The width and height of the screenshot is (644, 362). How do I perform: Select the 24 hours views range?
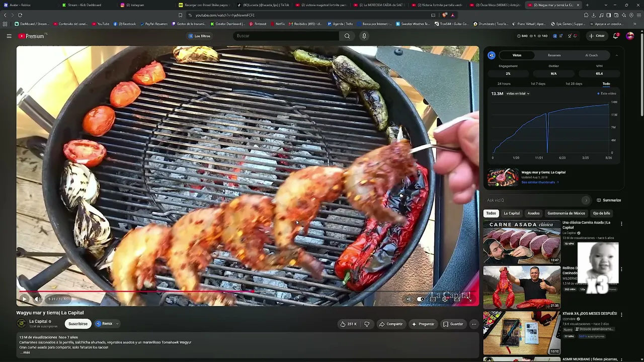(x=504, y=84)
